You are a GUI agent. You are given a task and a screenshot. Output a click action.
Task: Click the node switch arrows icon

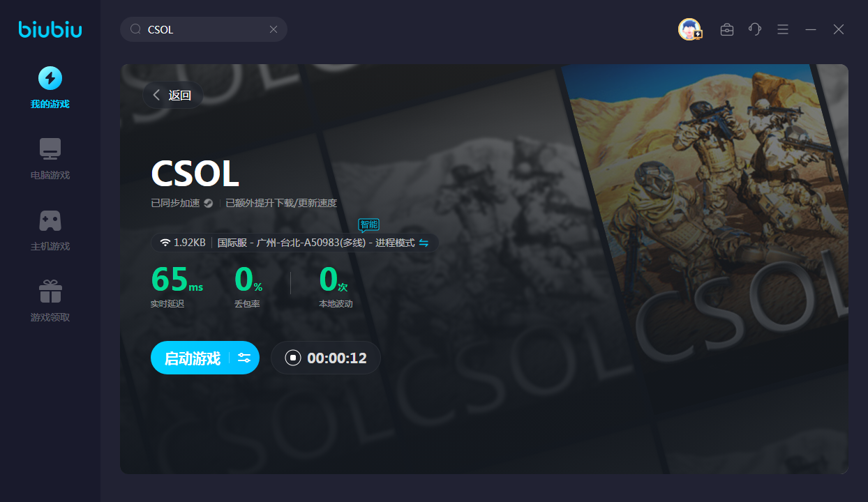(x=424, y=243)
